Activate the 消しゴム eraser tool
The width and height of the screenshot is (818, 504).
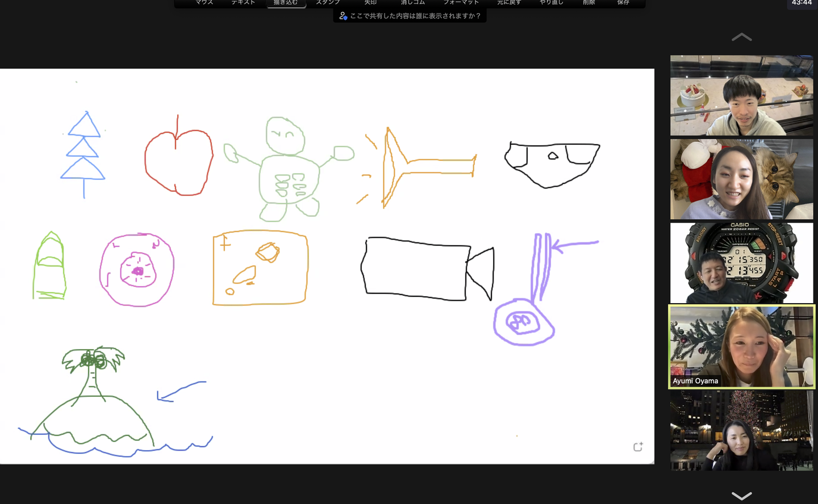tap(413, 3)
